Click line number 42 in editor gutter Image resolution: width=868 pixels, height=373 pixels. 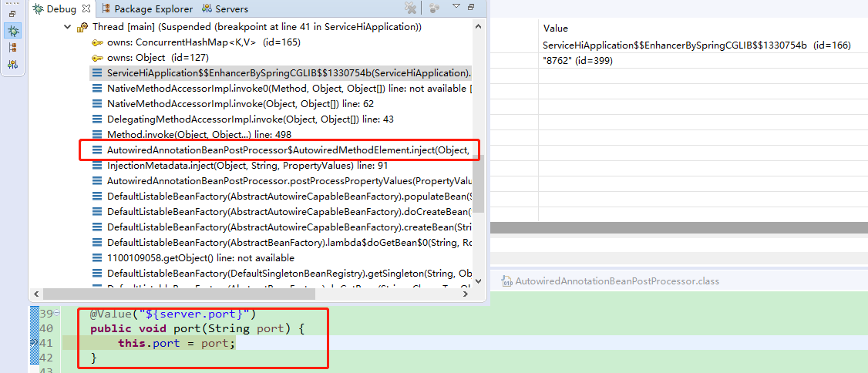pyautogui.click(x=46, y=358)
